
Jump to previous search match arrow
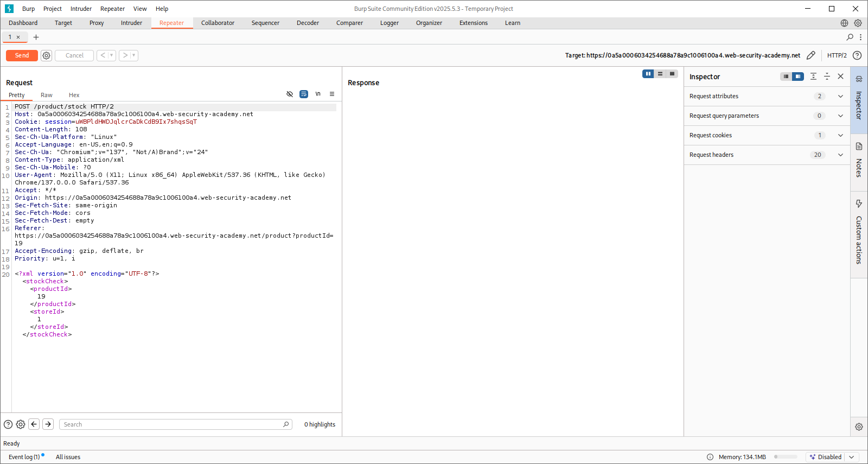click(x=34, y=424)
